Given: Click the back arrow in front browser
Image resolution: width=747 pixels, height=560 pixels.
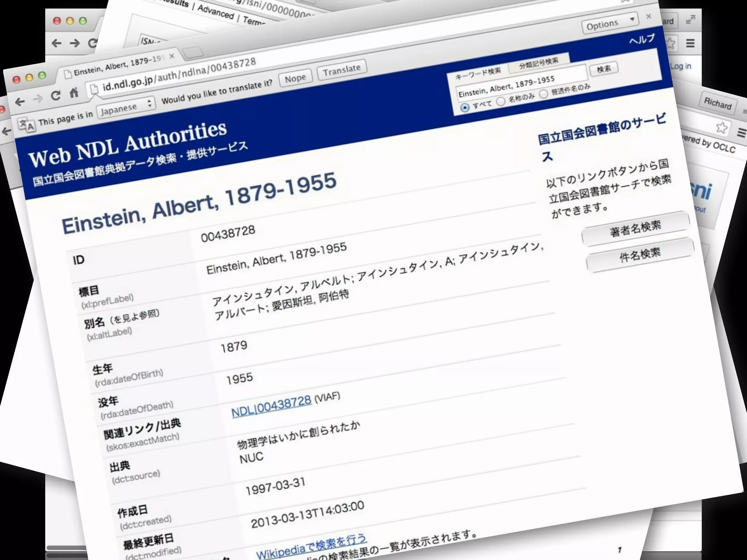Looking at the screenshot, I should click(x=20, y=102).
